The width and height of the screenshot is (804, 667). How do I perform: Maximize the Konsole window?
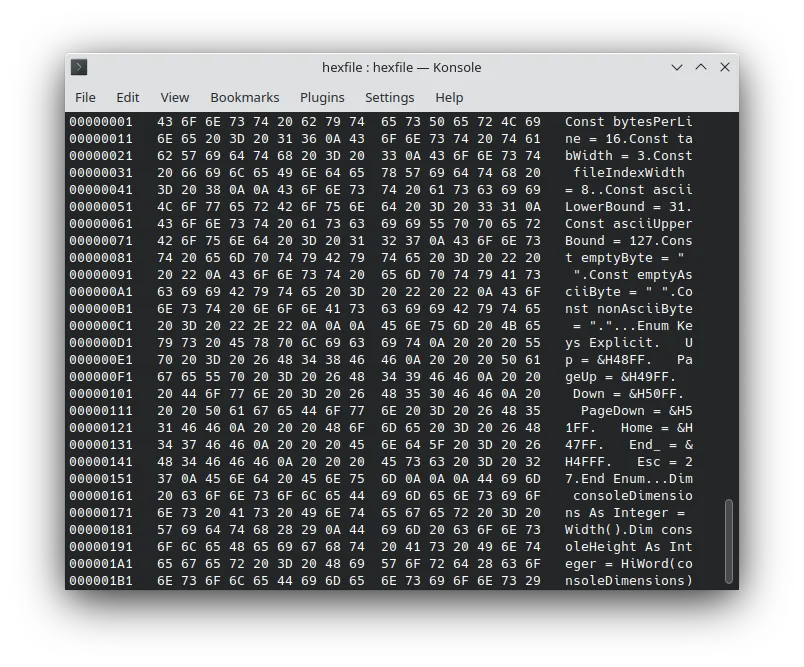pyautogui.click(x=701, y=67)
